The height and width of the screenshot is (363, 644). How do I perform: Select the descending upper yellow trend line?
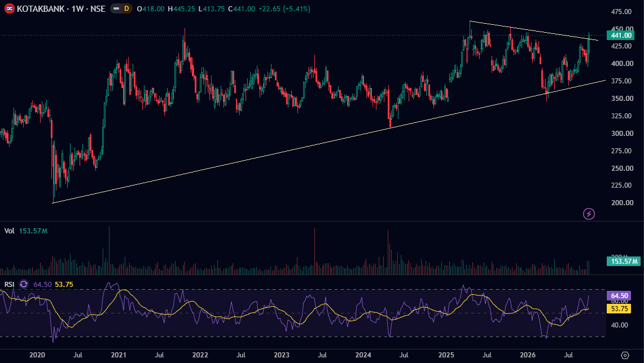(534, 31)
